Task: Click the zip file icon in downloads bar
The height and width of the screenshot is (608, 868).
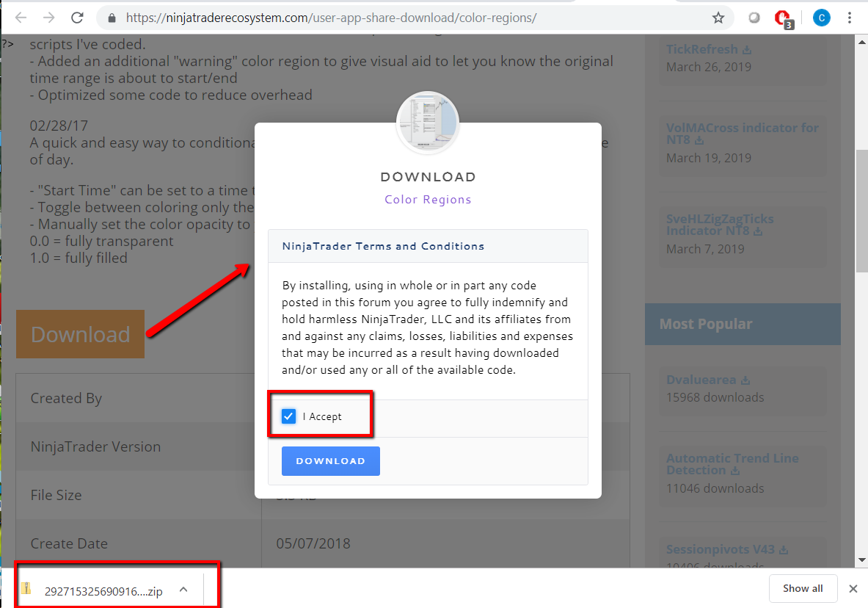Action: tap(26, 588)
